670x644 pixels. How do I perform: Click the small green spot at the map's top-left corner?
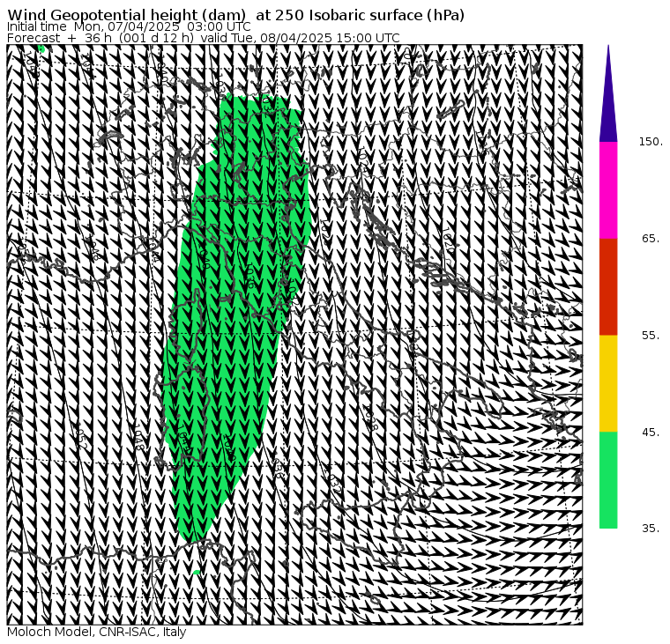pyautogui.click(x=41, y=48)
